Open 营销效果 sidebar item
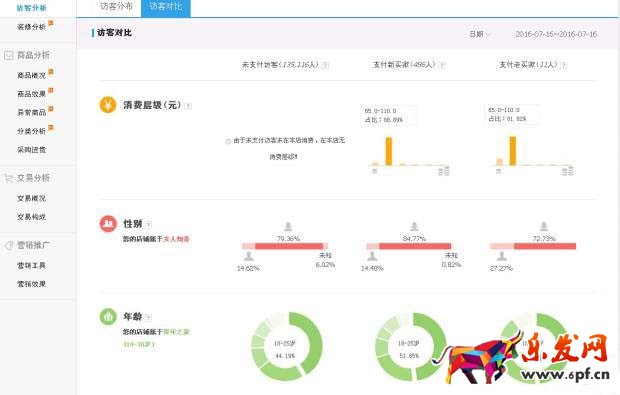 point(31,284)
